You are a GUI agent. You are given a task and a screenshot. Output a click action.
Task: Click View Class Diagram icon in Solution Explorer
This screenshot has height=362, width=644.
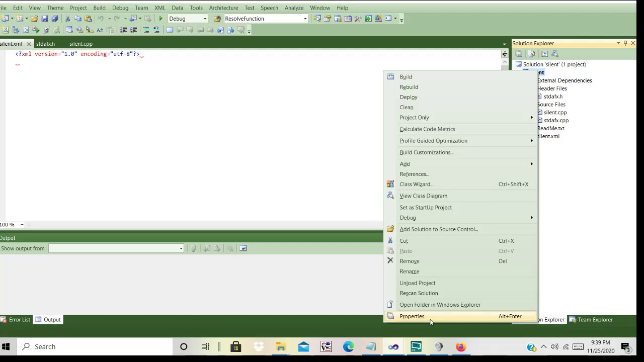coord(555,54)
